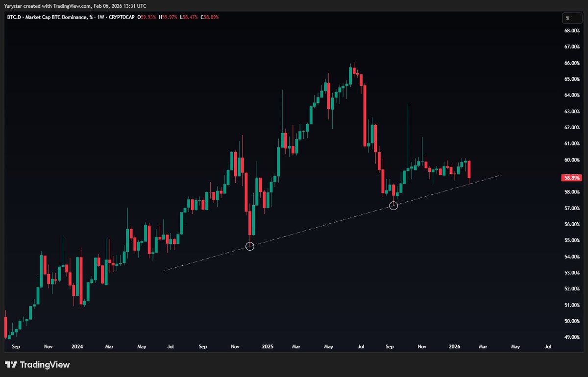Select the white circle marker at 2025 September low
Viewport: 588px width, 377px height.
pos(393,206)
